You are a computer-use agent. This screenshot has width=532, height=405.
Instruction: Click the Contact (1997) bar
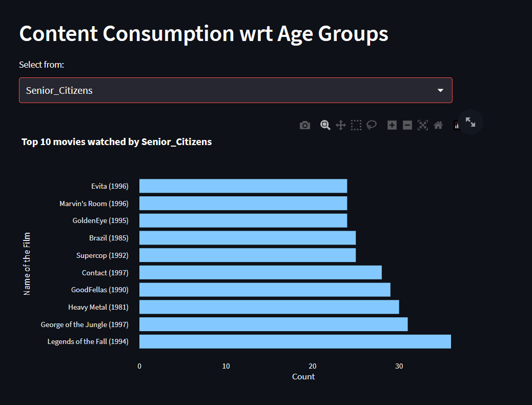pyautogui.click(x=260, y=273)
